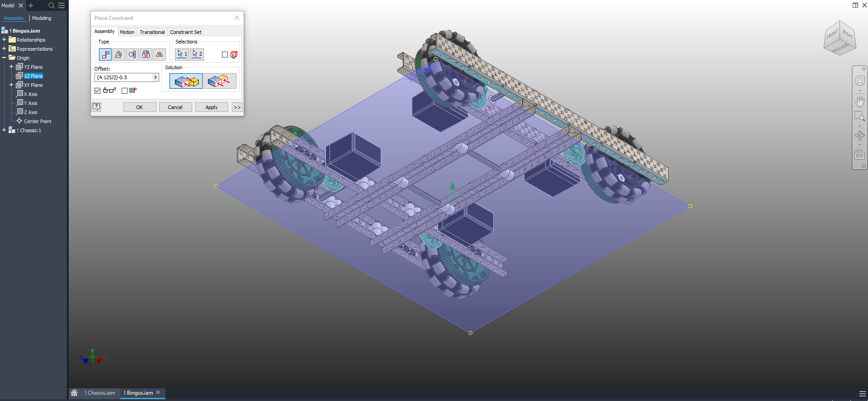The height and width of the screenshot is (401, 868).
Task: Select the Mate constraint type
Action: tap(105, 54)
